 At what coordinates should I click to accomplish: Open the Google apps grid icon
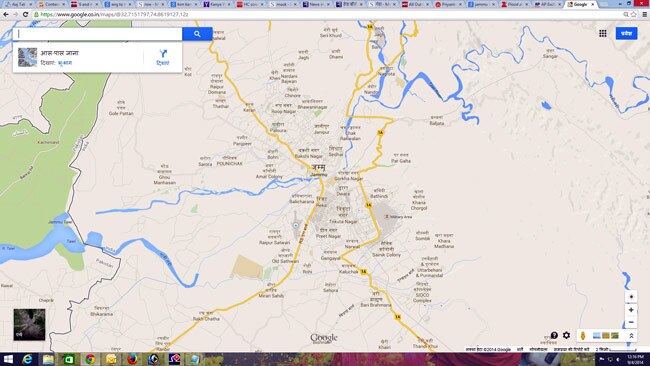tap(603, 33)
